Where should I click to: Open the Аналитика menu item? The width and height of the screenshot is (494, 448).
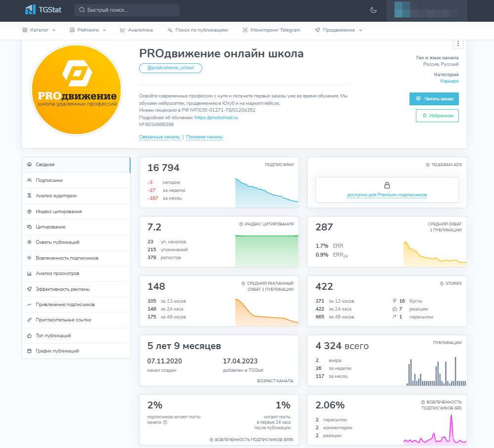click(x=136, y=30)
